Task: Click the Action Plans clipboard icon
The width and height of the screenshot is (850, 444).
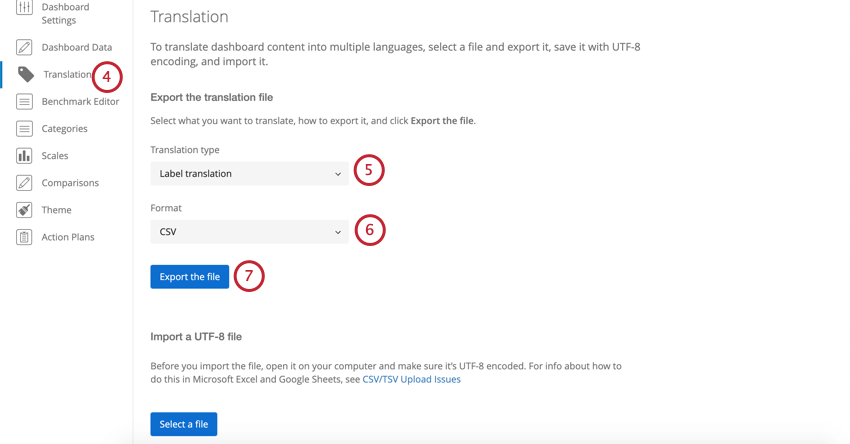Action: pyautogui.click(x=24, y=237)
